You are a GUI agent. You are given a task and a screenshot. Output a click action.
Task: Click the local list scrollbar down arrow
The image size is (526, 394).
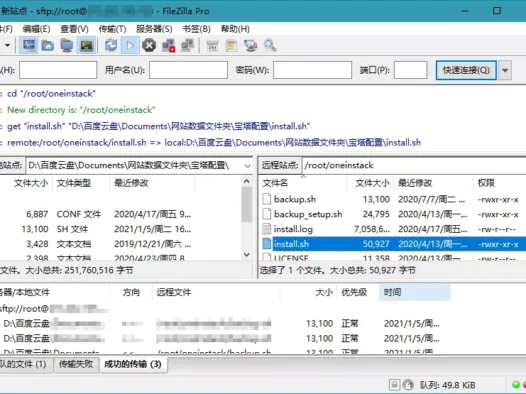click(247, 255)
